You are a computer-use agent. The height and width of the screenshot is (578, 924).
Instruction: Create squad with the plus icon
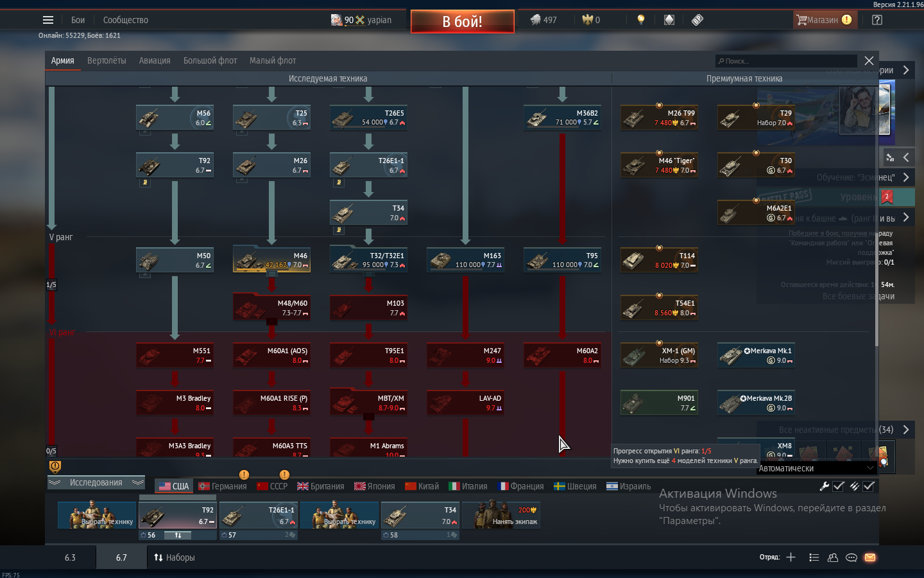791,557
